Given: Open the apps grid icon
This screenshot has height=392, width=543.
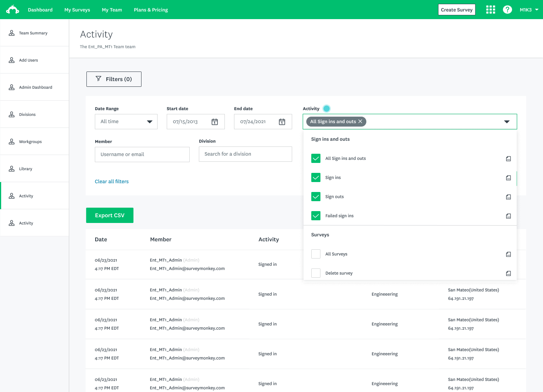Looking at the screenshot, I should (x=490, y=10).
